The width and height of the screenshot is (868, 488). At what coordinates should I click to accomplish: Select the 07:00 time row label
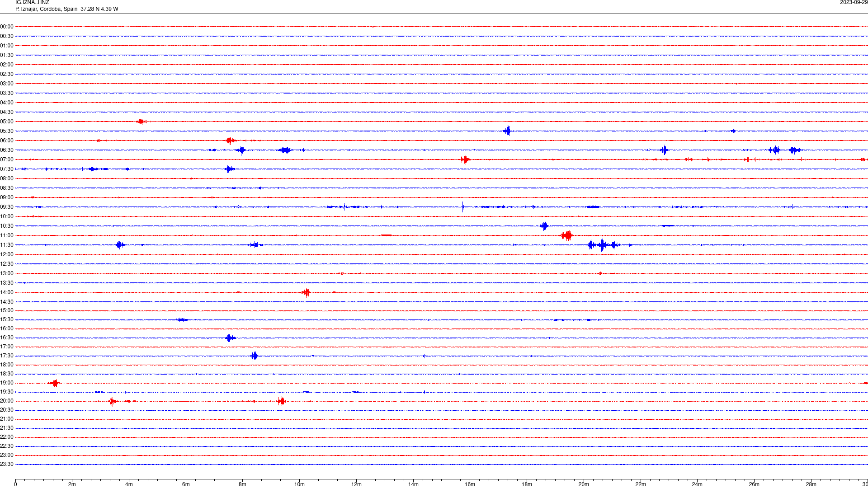point(7,160)
